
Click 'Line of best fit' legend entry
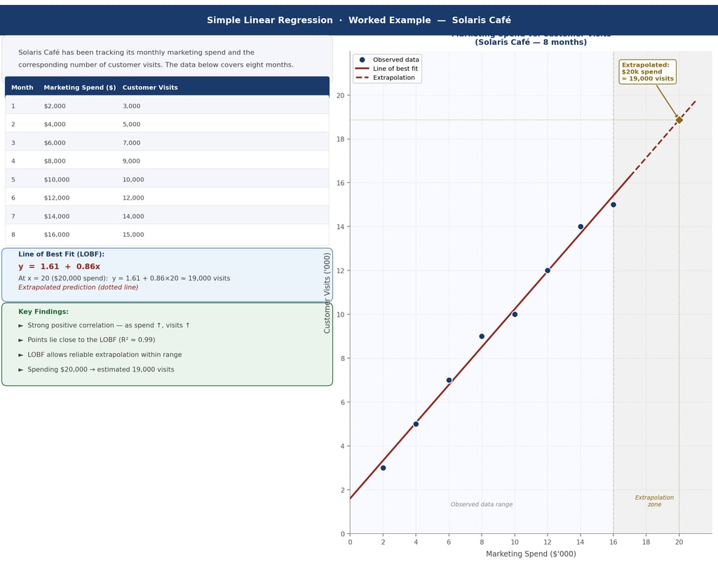coord(387,69)
